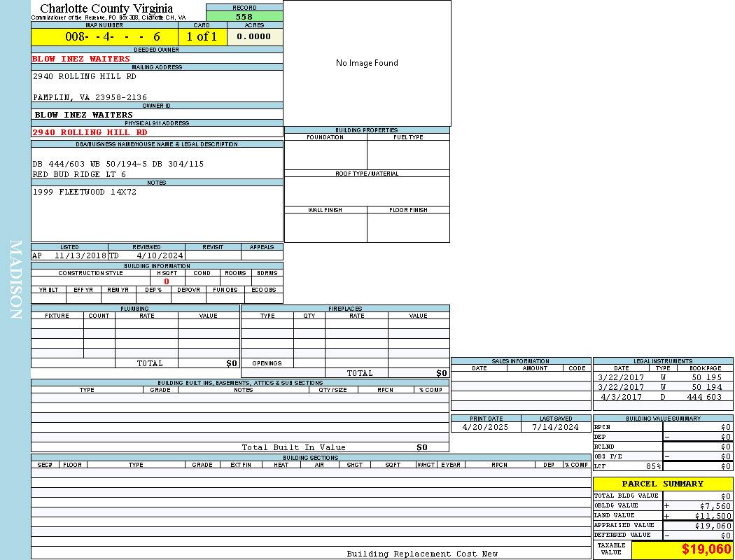
Task: Click the yellow Parcel Summary header
Action: tap(662, 484)
